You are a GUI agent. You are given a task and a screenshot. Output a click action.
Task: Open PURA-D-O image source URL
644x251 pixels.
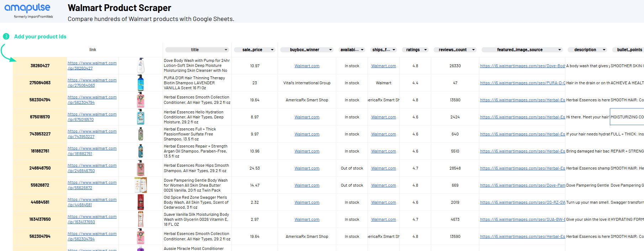coord(522,83)
